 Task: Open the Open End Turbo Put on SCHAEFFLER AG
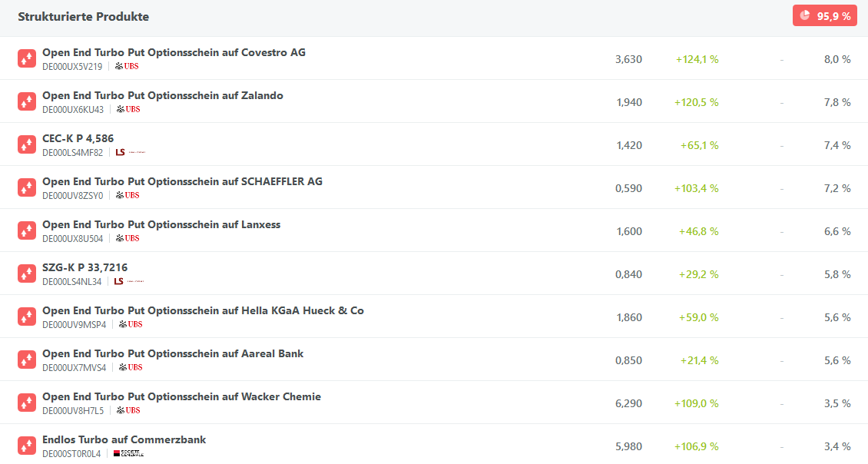(x=182, y=181)
